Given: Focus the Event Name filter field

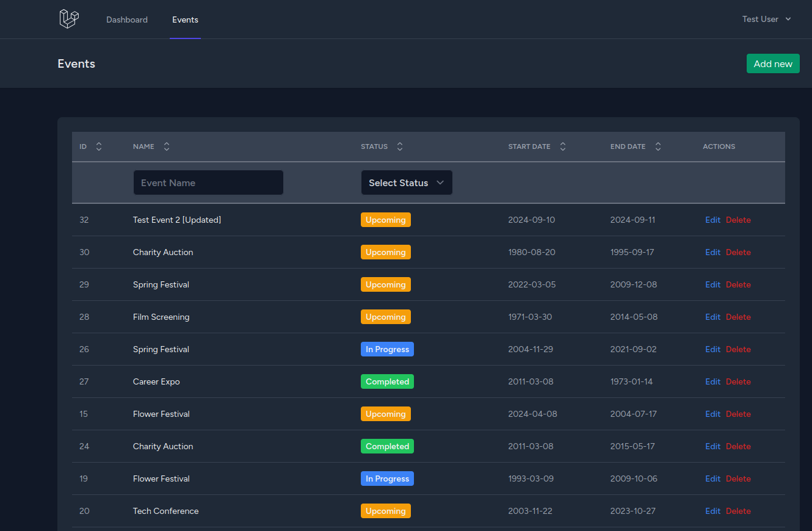Looking at the screenshot, I should pyautogui.click(x=208, y=182).
